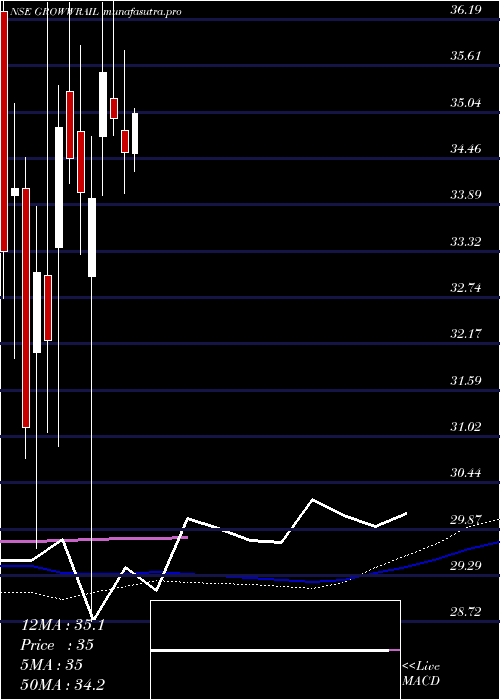Image resolution: width=500 pixels, height=700 pixels.
Task: Click the 5MA : 35 readout
Action: [52, 665]
